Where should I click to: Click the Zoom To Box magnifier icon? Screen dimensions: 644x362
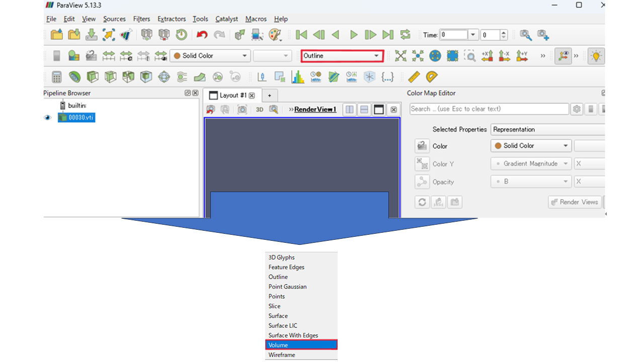469,56
